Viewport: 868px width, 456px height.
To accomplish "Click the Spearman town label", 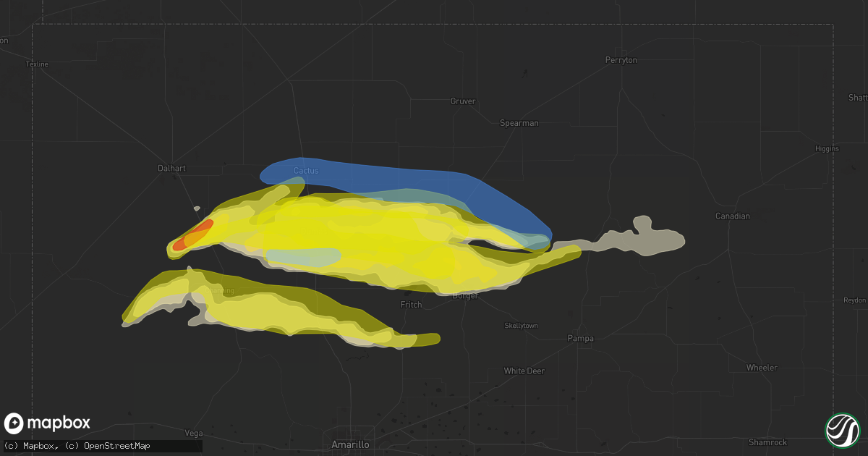I will (519, 123).
